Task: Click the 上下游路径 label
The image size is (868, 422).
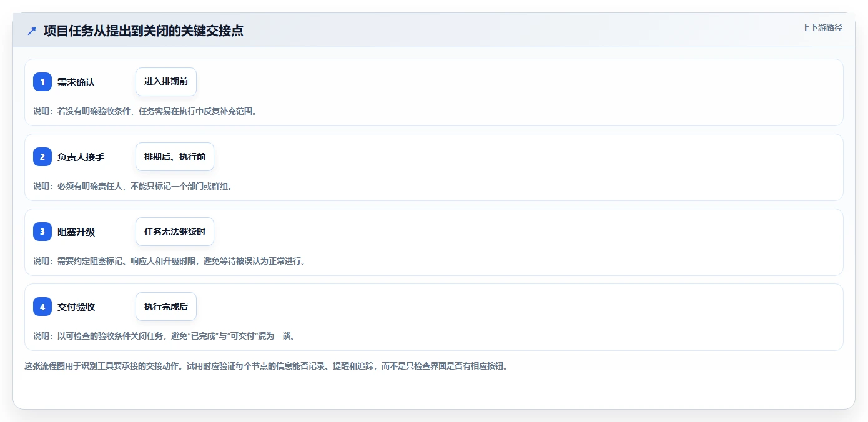Action: (x=822, y=27)
